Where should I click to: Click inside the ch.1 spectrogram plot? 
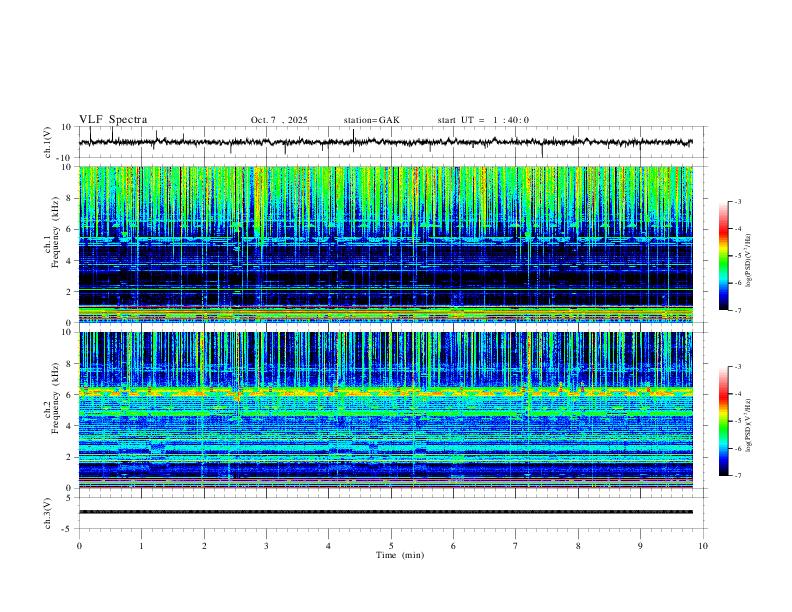tap(385, 244)
